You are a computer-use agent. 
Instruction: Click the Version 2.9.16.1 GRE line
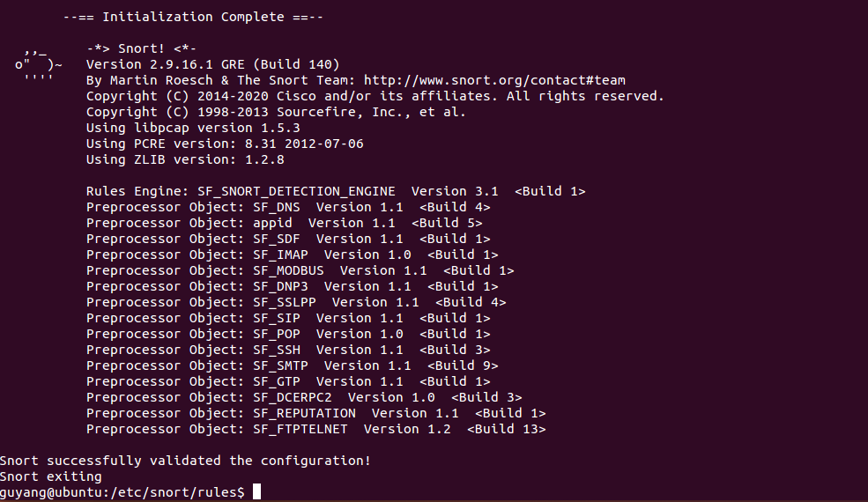[212, 64]
